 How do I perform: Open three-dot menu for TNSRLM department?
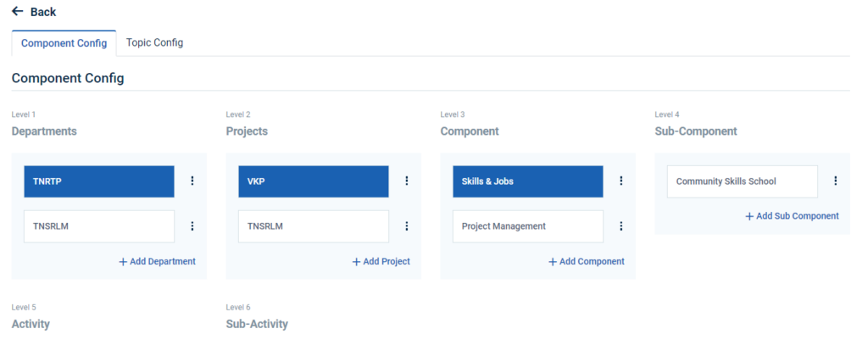(192, 226)
